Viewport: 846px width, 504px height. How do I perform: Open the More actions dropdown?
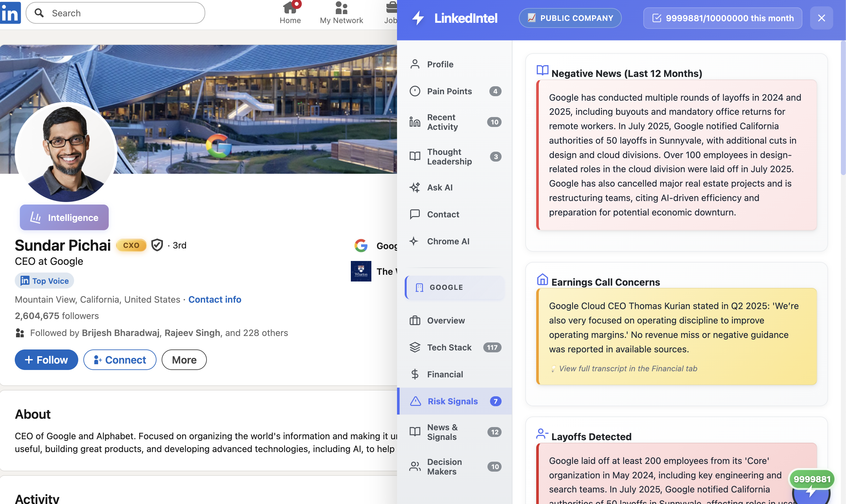click(184, 360)
